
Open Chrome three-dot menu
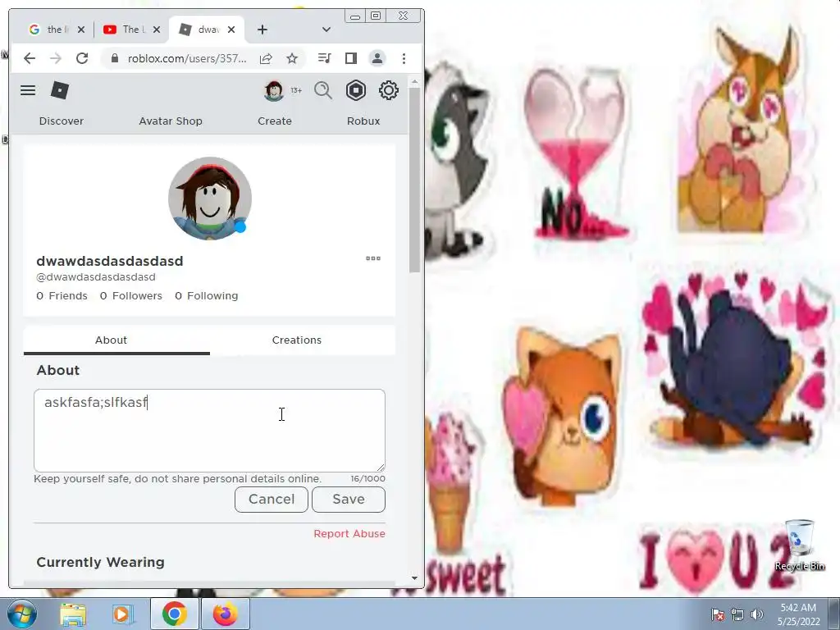point(404,58)
